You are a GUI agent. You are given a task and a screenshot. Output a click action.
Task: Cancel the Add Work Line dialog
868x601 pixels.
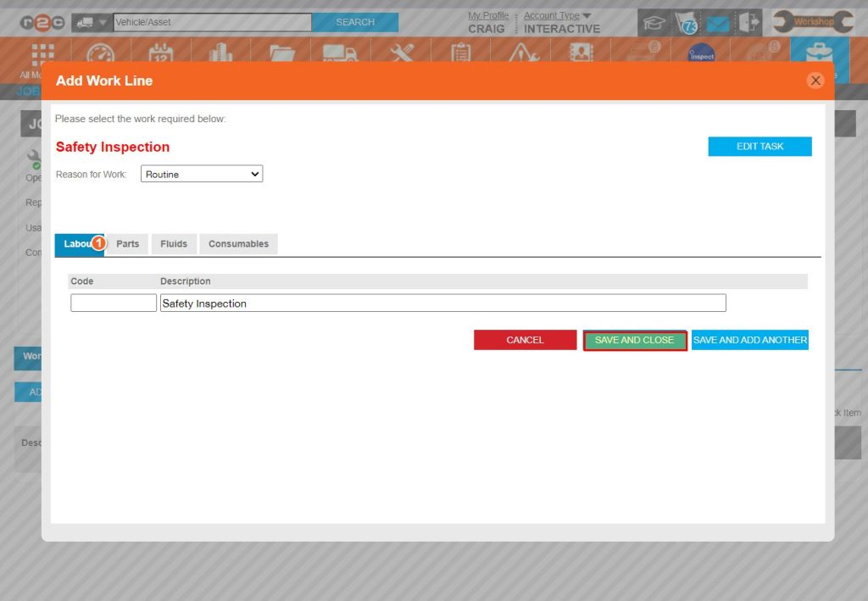coord(525,339)
